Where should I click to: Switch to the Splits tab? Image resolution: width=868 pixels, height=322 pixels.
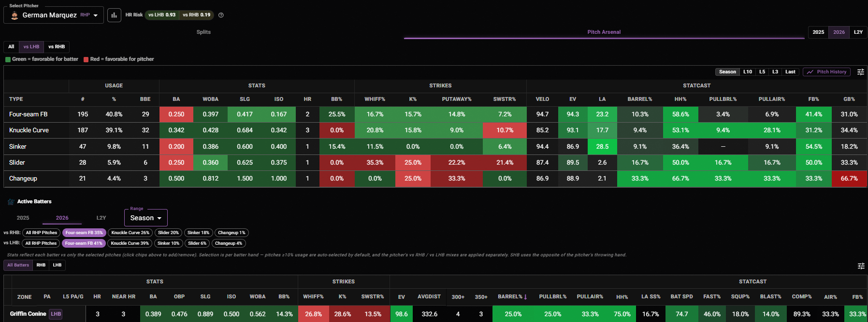point(203,32)
